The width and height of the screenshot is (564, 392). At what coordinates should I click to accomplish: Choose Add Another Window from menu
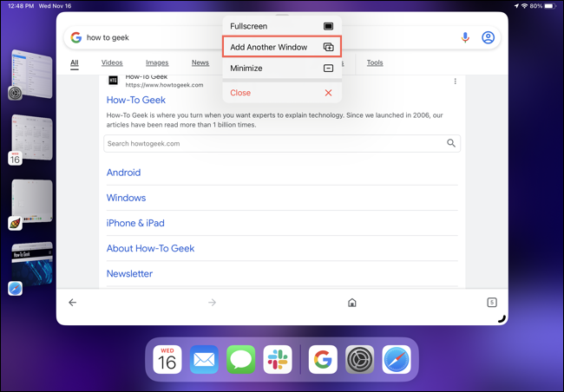(282, 47)
